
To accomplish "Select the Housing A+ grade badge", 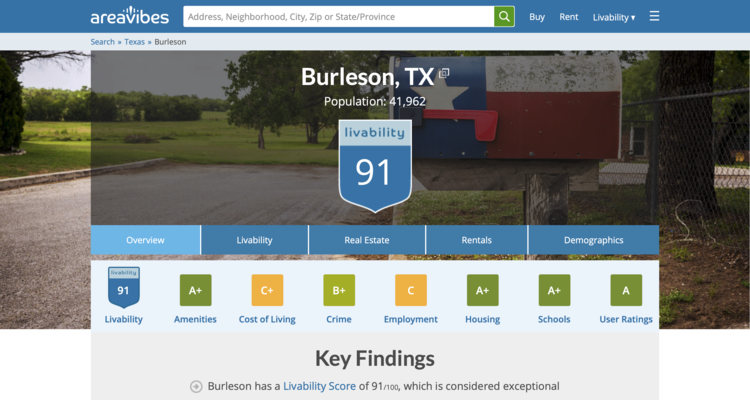I will click(482, 290).
